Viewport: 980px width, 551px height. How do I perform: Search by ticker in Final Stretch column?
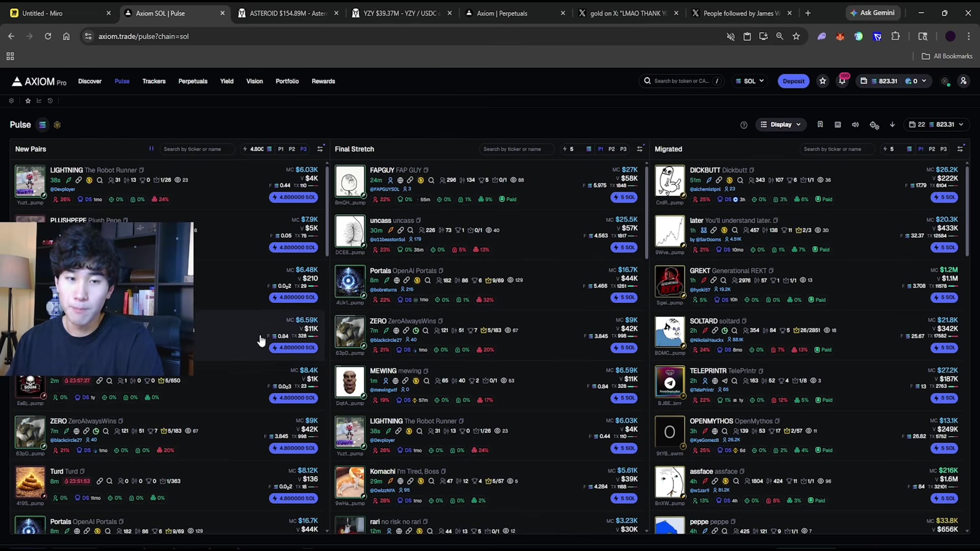pyautogui.click(x=517, y=149)
